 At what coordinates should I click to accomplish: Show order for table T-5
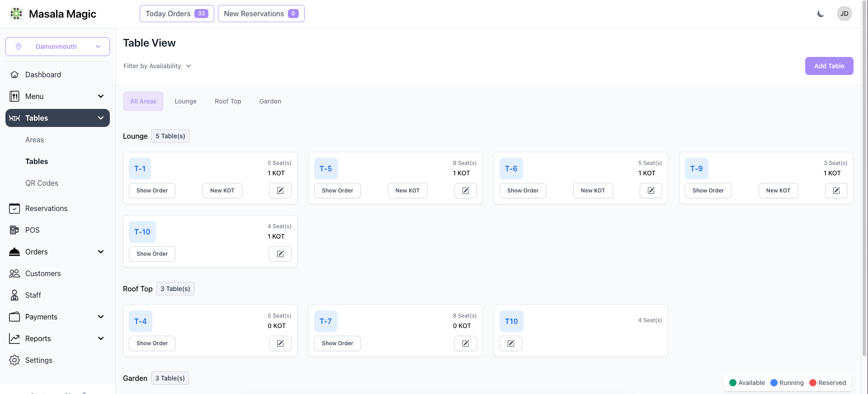[337, 191]
